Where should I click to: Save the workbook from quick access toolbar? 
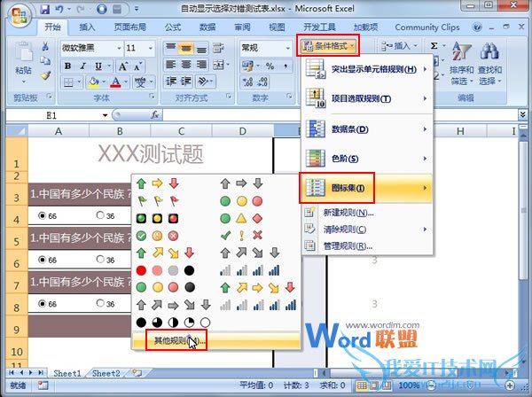pyautogui.click(x=44, y=9)
